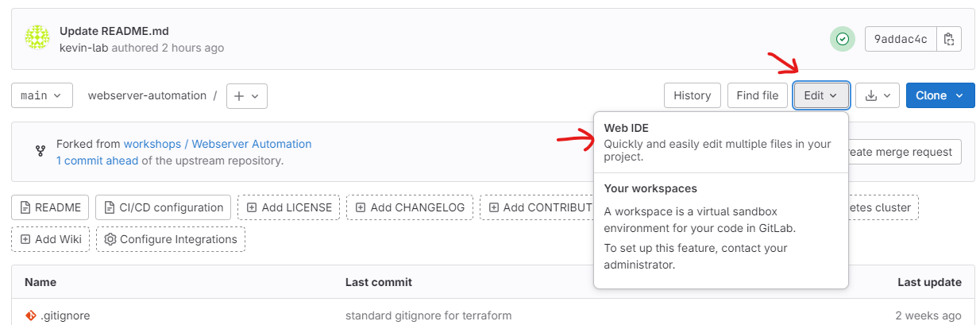Screen dimensions: 980x325
Task: Click the Add CHANGELOG button
Action: (x=410, y=207)
